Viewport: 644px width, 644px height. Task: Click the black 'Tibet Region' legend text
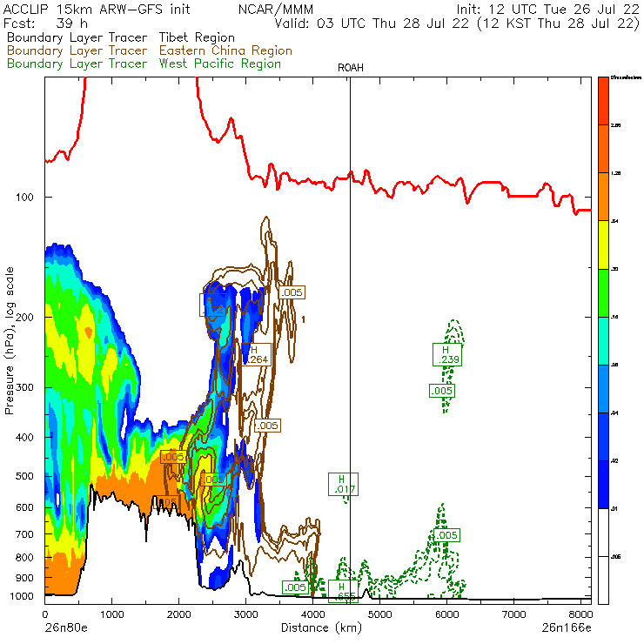[x=197, y=37]
